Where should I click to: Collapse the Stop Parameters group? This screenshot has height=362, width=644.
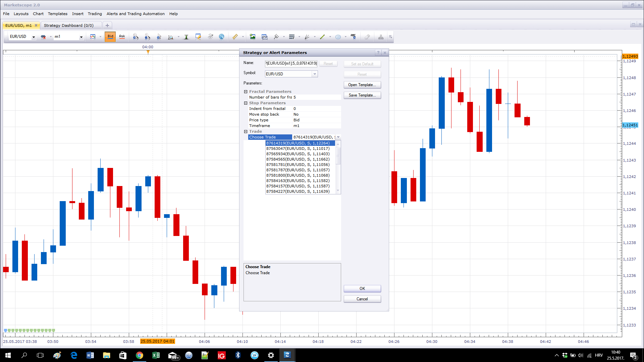246,103
